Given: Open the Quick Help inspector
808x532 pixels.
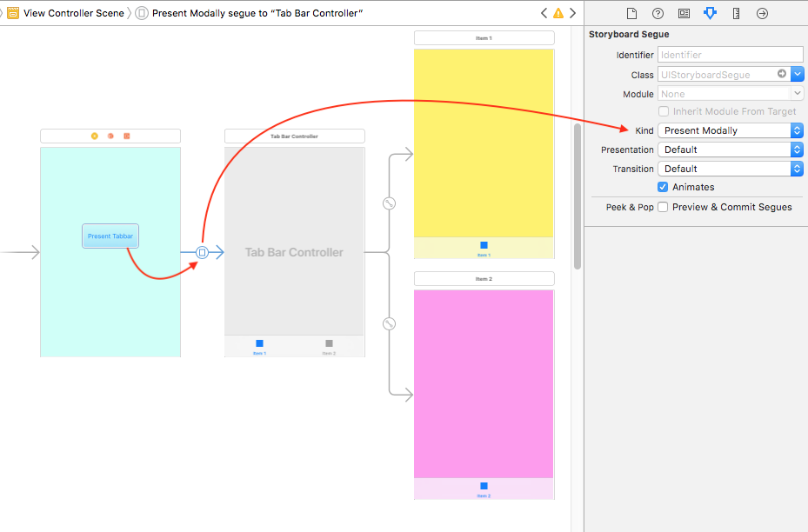Looking at the screenshot, I should 658,13.
